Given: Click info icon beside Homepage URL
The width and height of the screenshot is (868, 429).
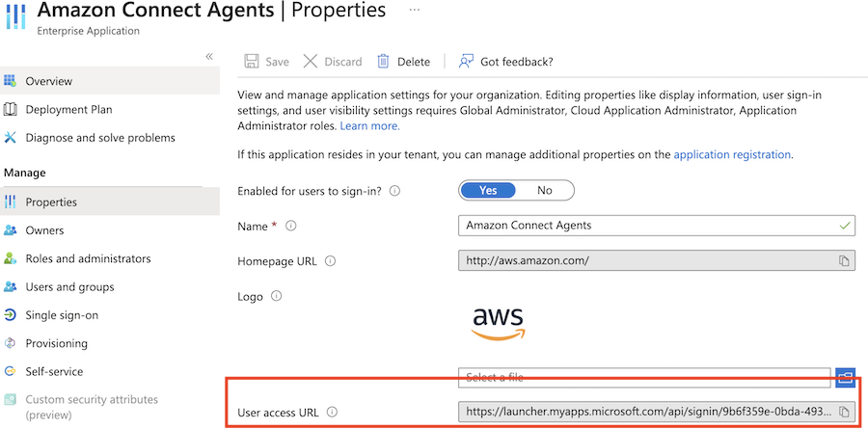Looking at the screenshot, I should [330, 261].
